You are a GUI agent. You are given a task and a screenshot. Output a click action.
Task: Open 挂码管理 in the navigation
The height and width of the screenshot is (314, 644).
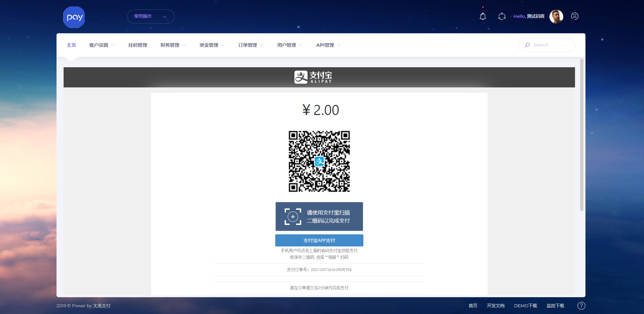(x=138, y=45)
